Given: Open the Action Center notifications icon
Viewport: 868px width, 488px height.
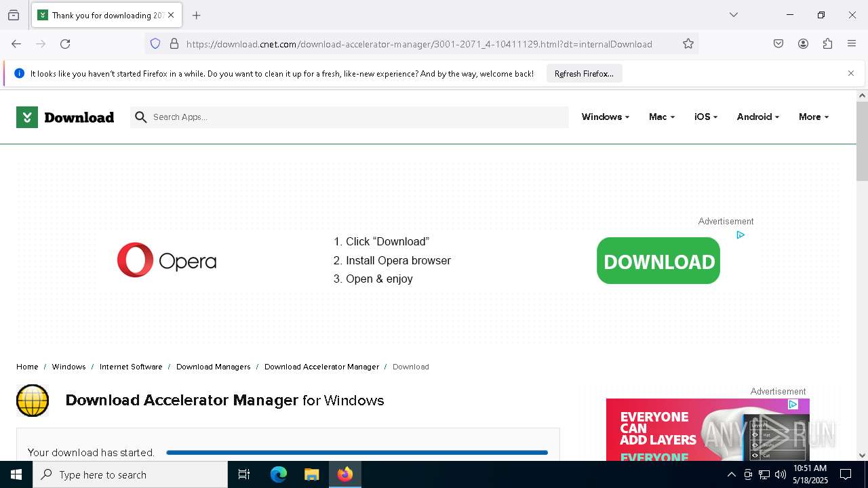Looking at the screenshot, I should click(846, 474).
